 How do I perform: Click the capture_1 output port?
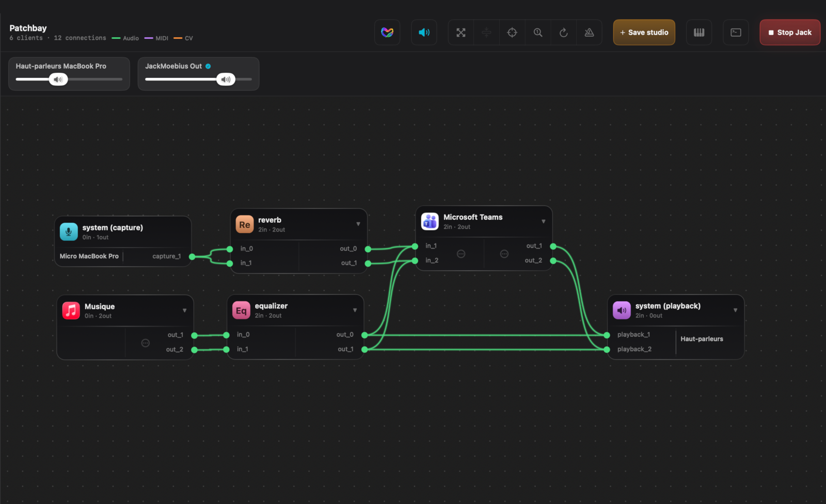coord(192,256)
